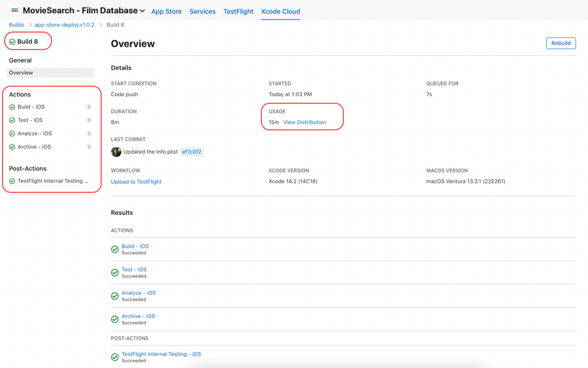The width and height of the screenshot is (588, 368).
Task: Select the Xcode Cloud tab
Action: pyautogui.click(x=281, y=11)
